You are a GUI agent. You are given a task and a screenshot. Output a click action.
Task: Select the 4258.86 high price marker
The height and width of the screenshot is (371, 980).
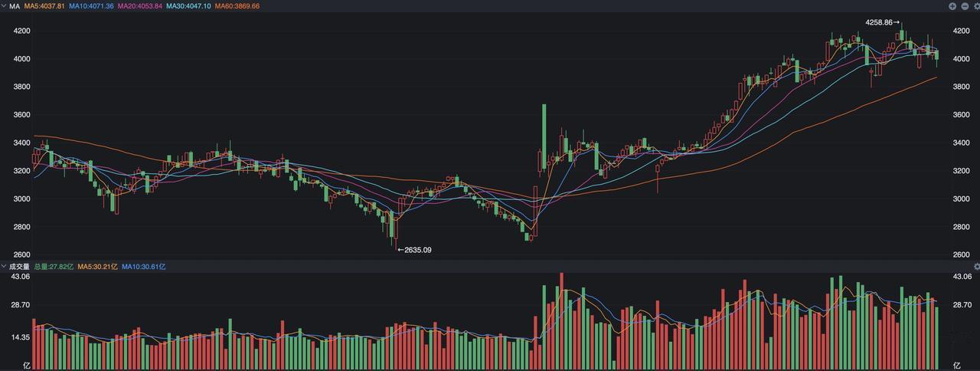point(882,22)
